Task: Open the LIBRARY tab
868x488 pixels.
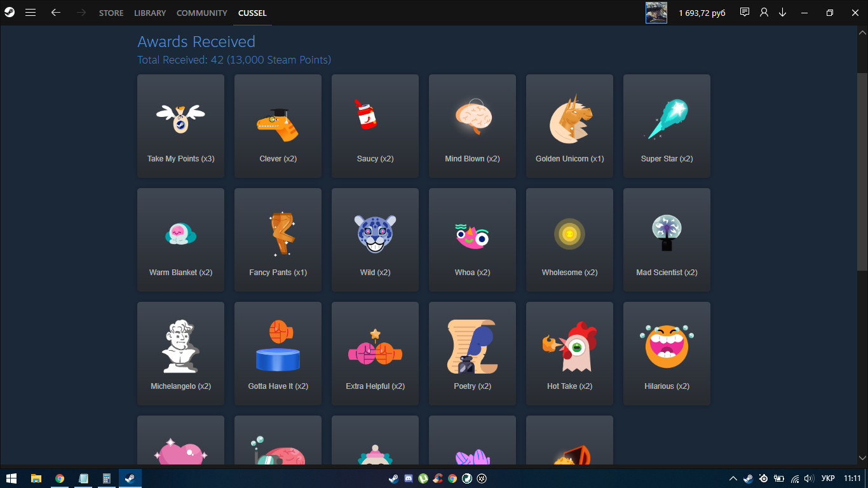Action: (x=150, y=13)
